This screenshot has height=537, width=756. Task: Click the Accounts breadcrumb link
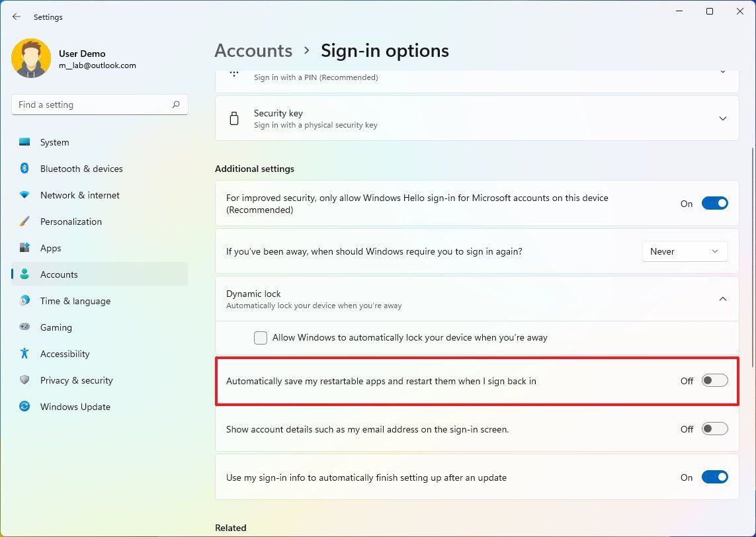pos(253,50)
